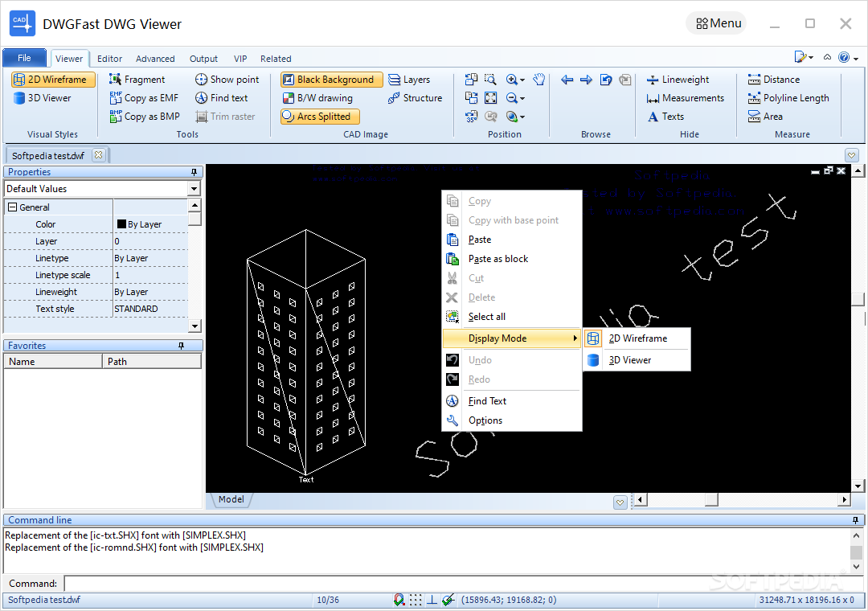Click the Show point tool

pos(227,80)
